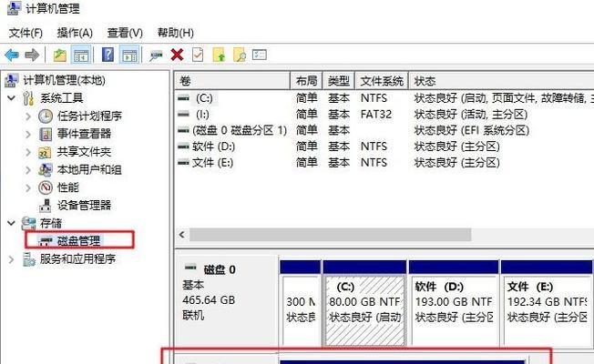Toggle the Show/Hide Console Tree icon
The height and width of the screenshot is (364, 594).
(x=81, y=56)
